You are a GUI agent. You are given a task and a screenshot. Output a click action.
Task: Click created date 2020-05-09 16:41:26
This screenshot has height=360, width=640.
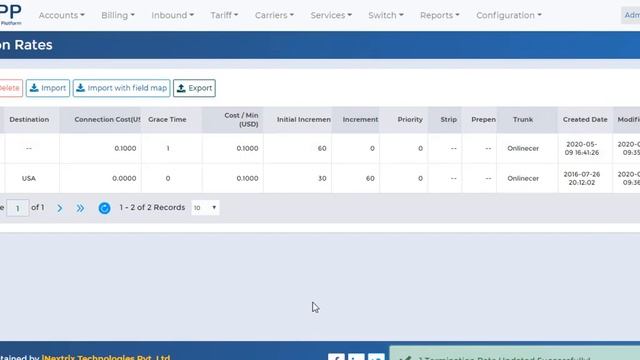(x=582, y=149)
